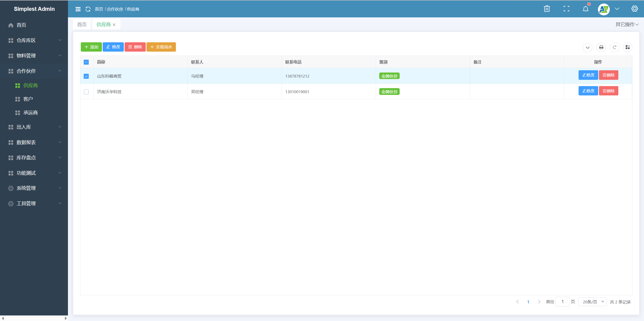Viewport: 644px width, 321px height.
Task: Open the 20条/页 page size dropdown
Action: [x=592, y=302]
